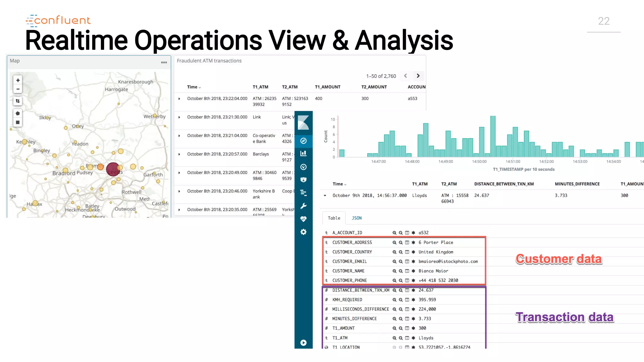644x362 pixels.
Task: Toggle T1_AMOUNT column in table
Action: coord(407,328)
